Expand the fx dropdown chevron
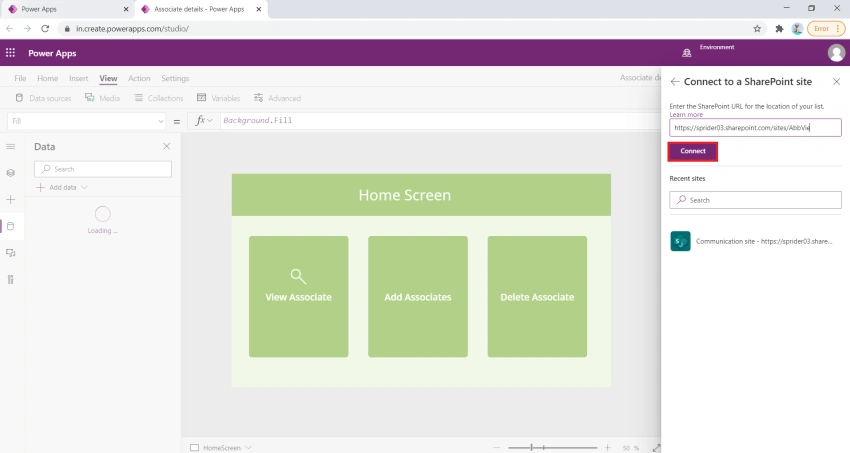850x453 pixels. tap(210, 120)
